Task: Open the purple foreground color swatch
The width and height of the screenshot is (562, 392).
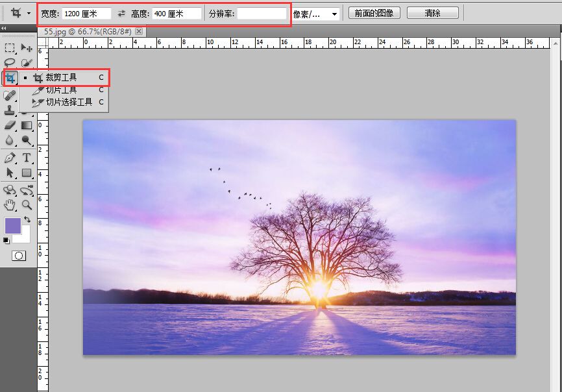Action: tap(13, 226)
